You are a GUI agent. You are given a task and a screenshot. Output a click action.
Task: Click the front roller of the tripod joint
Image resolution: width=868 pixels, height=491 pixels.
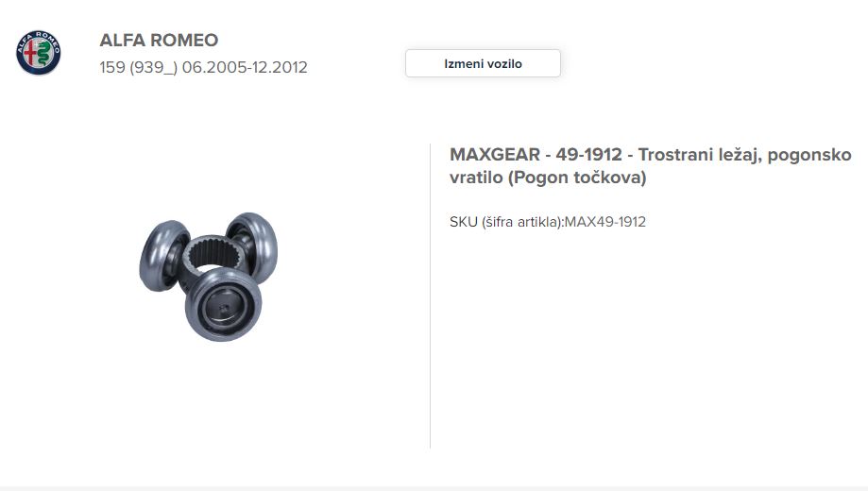coord(223,304)
